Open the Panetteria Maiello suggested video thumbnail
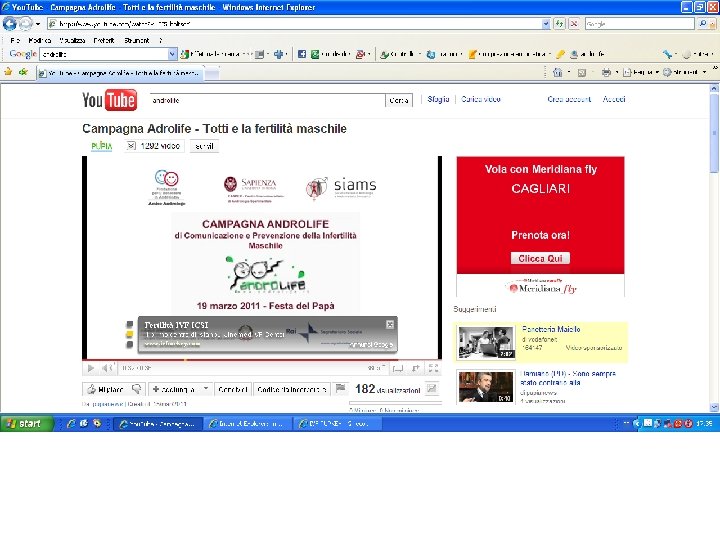 tap(487, 343)
